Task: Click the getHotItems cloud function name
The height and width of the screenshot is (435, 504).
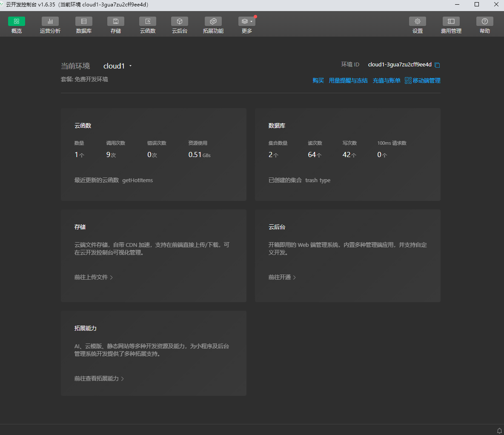Action: pyautogui.click(x=137, y=180)
